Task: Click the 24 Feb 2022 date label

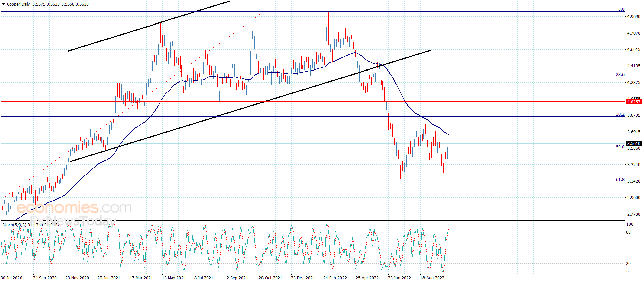Action: 335,278
